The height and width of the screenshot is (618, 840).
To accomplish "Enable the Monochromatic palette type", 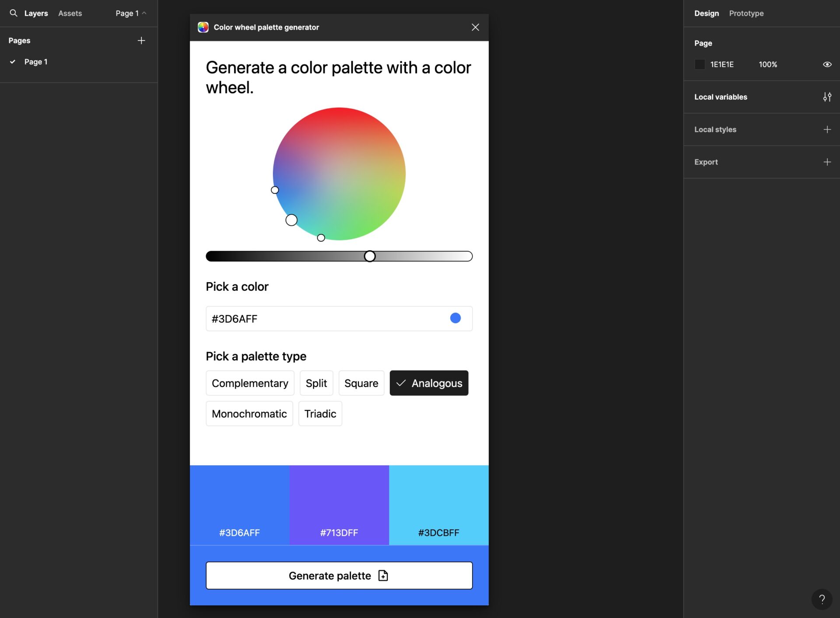I will (x=249, y=413).
